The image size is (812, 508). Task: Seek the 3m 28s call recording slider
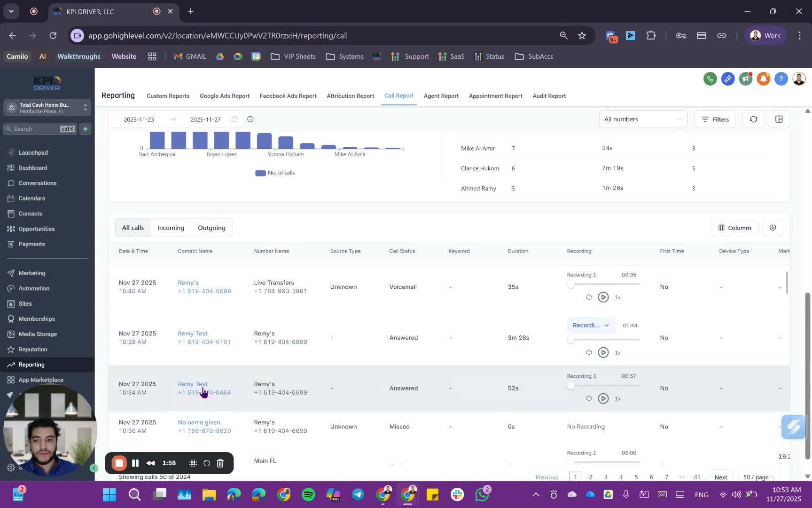[603, 340]
